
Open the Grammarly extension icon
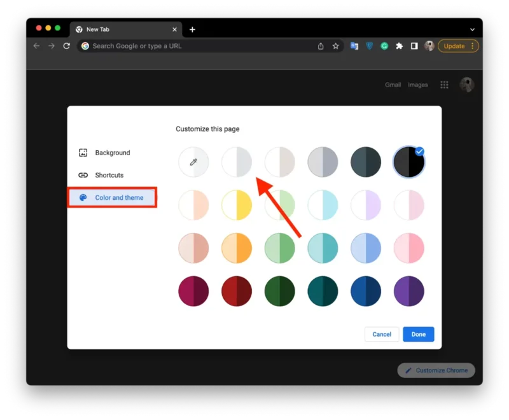tap(384, 46)
